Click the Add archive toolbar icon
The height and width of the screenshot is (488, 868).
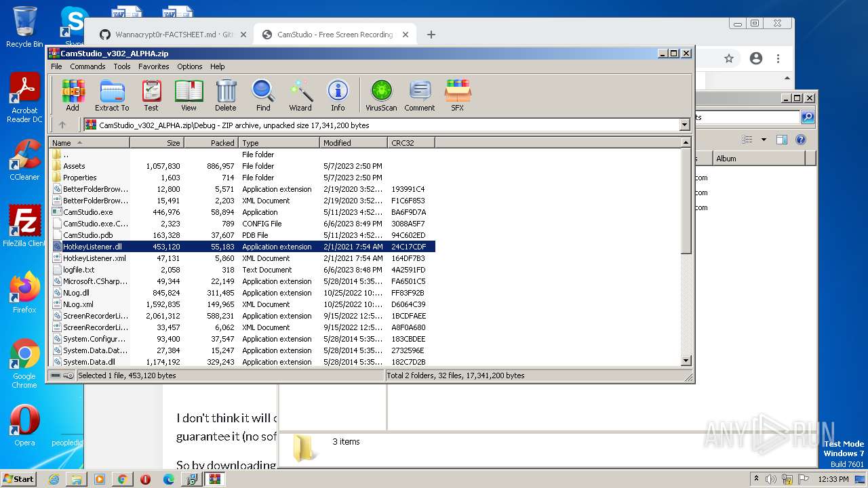coord(73,95)
